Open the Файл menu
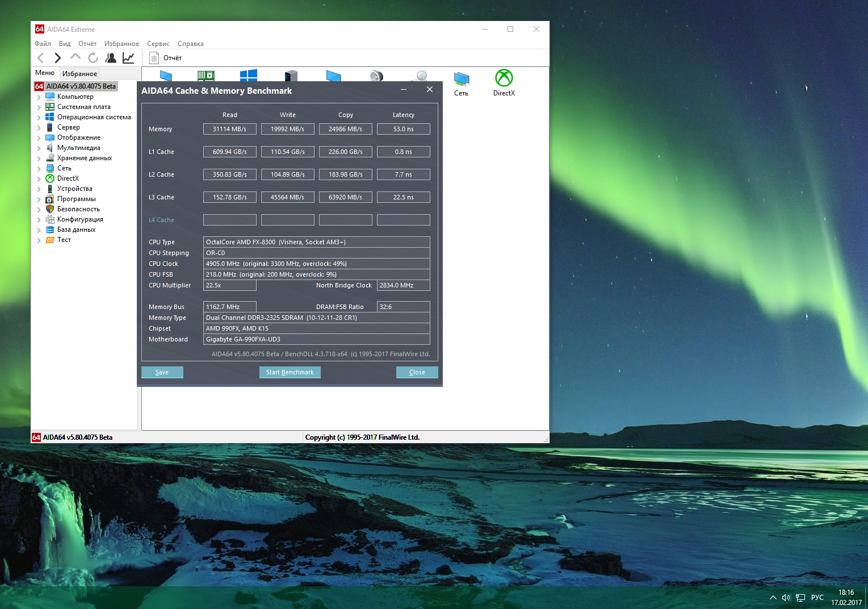The width and height of the screenshot is (868, 609). [x=43, y=44]
